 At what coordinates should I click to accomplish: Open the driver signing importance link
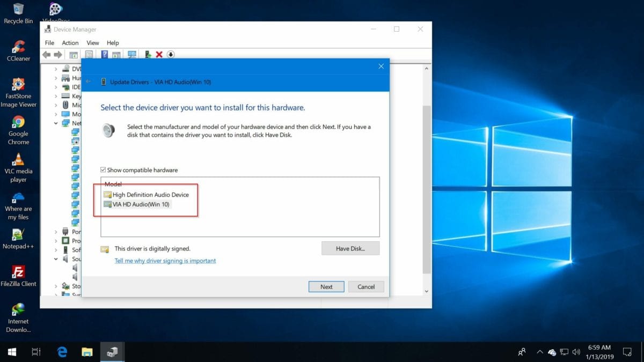point(165,260)
